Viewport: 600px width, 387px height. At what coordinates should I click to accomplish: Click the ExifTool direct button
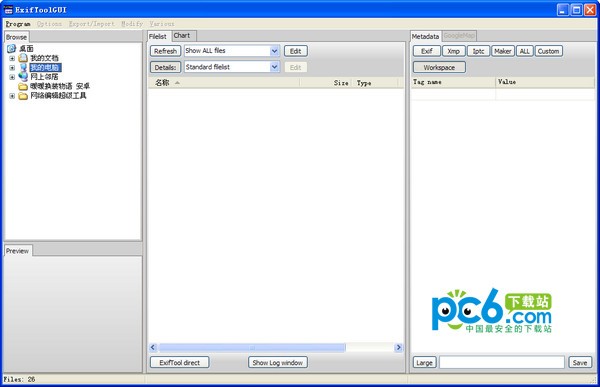(179, 363)
